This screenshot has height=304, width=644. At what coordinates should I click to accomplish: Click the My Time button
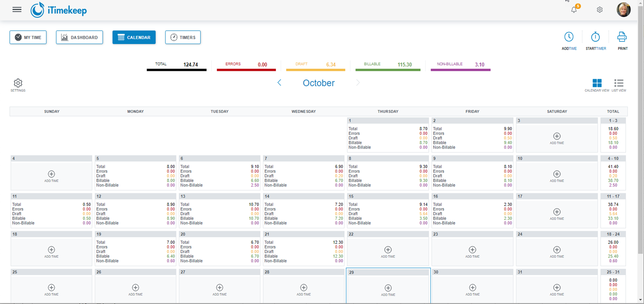click(x=28, y=37)
